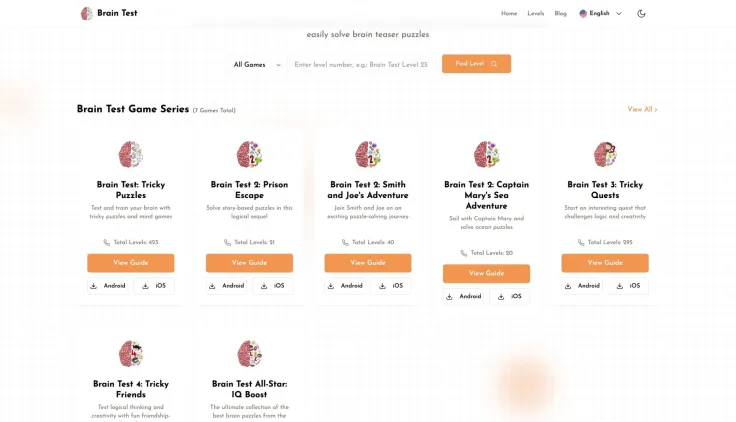Click View All link for game series
The height and width of the screenshot is (422, 736).
642,109
